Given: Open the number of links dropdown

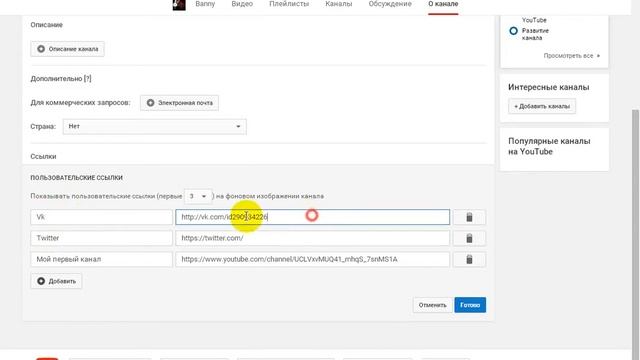Looking at the screenshot, I should click(198, 196).
